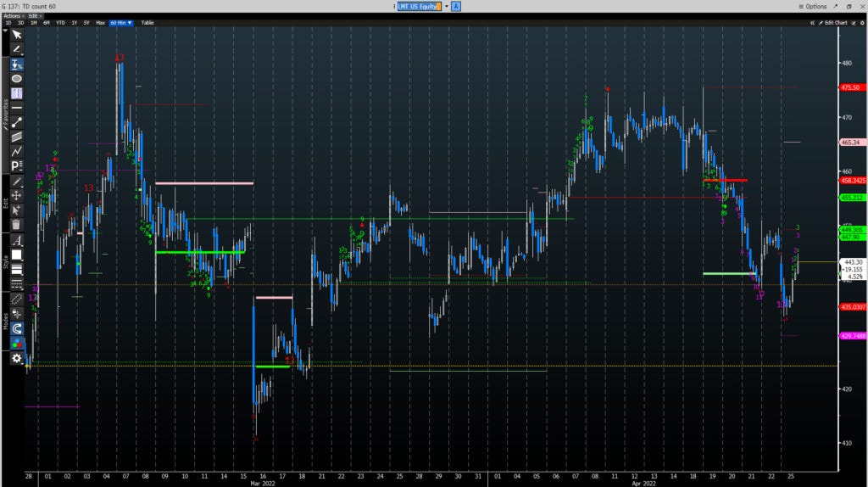The height and width of the screenshot is (487, 868).
Task: Click the 475.50 red price label
Action: [853, 87]
